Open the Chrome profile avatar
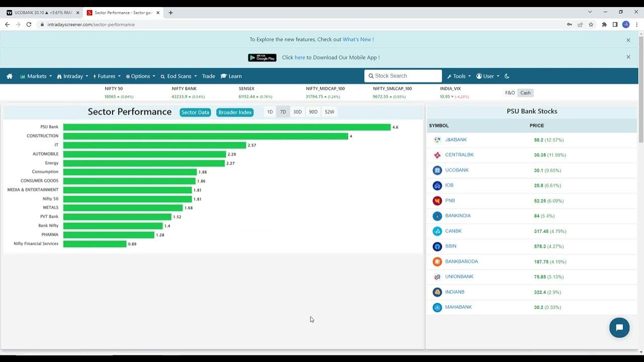Screen dimensions: 644x362 tap(626, 24)
